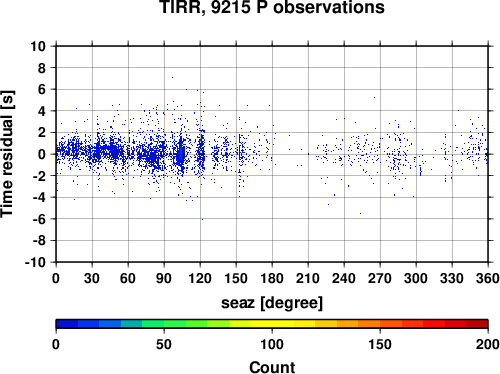The image size is (500, 374).
Task: Click colorbar tick label 50
Action: coord(164,344)
